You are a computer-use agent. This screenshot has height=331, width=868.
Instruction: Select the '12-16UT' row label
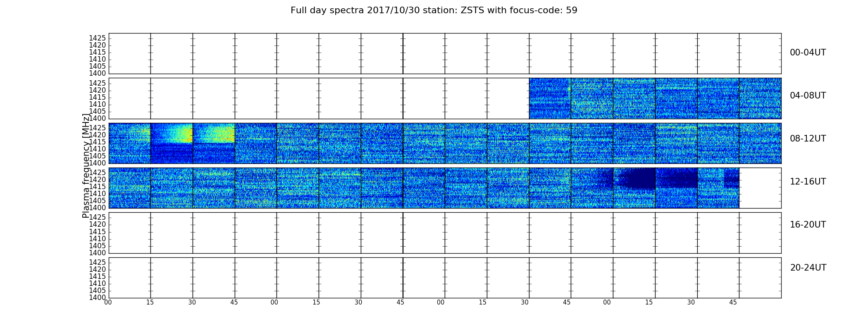click(808, 182)
